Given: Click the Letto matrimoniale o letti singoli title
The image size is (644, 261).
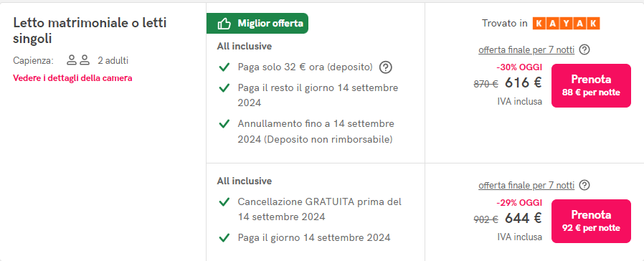Looking at the screenshot, I should [90, 31].
